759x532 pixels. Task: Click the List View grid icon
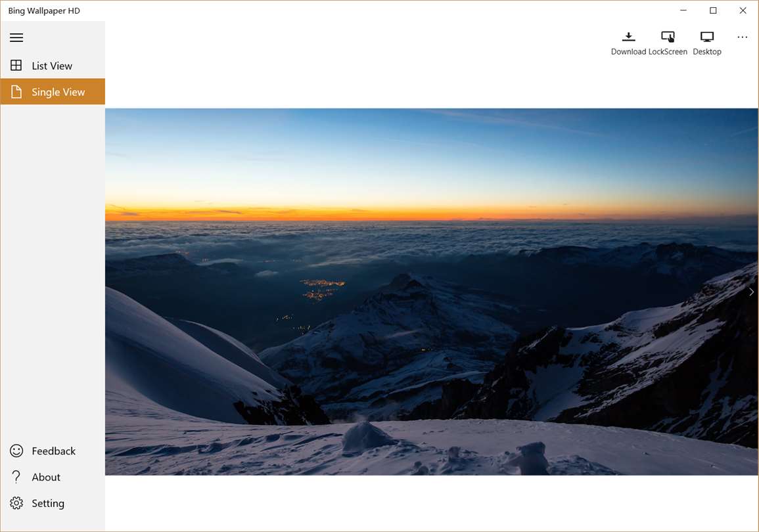[x=16, y=65]
